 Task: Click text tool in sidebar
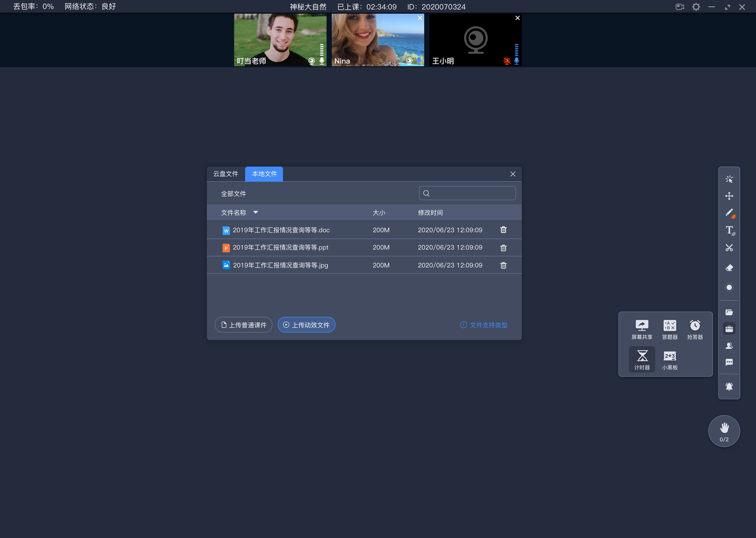pyautogui.click(x=729, y=230)
